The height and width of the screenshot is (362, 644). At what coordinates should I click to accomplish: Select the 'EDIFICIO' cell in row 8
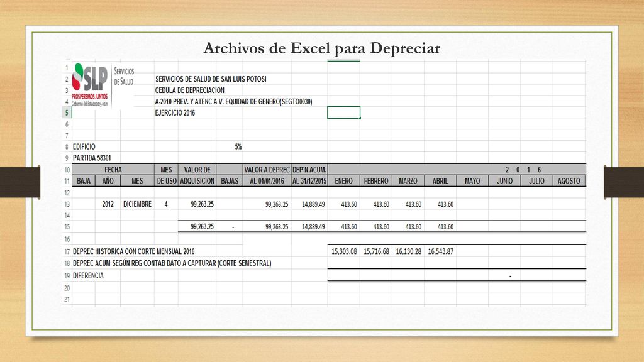84,146
